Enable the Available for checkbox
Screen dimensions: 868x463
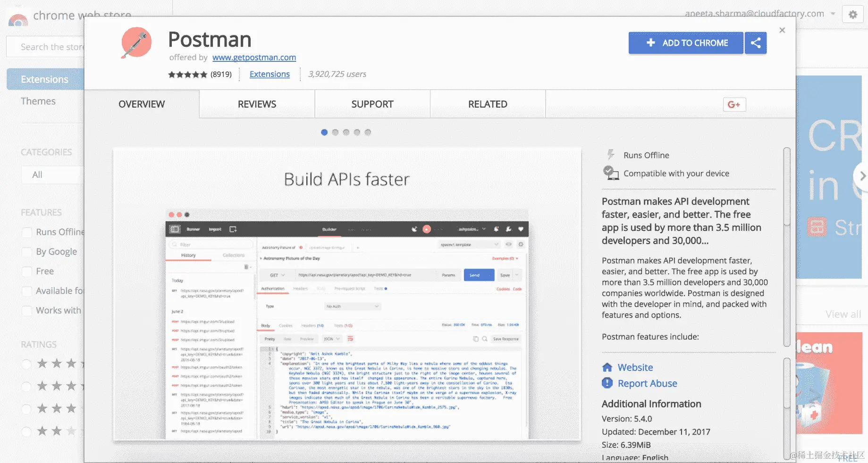(27, 291)
